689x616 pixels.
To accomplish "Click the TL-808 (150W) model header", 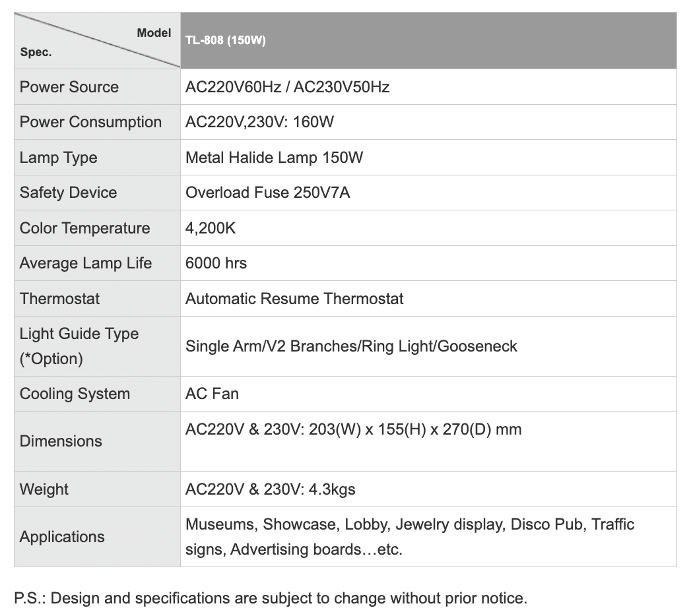I will [226, 41].
